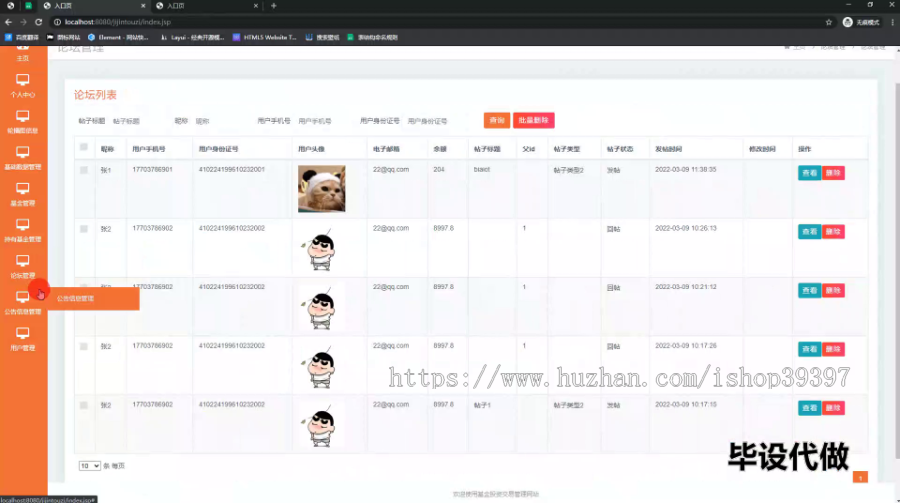Image resolution: width=900 pixels, height=503 pixels.
Task: Close the second 入口页 tab
Action: (x=255, y=6)
